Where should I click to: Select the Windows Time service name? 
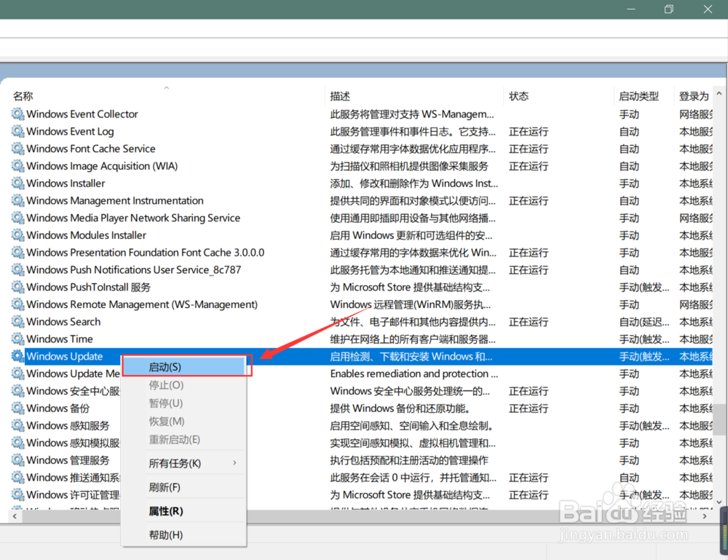(x=60, y=339)
